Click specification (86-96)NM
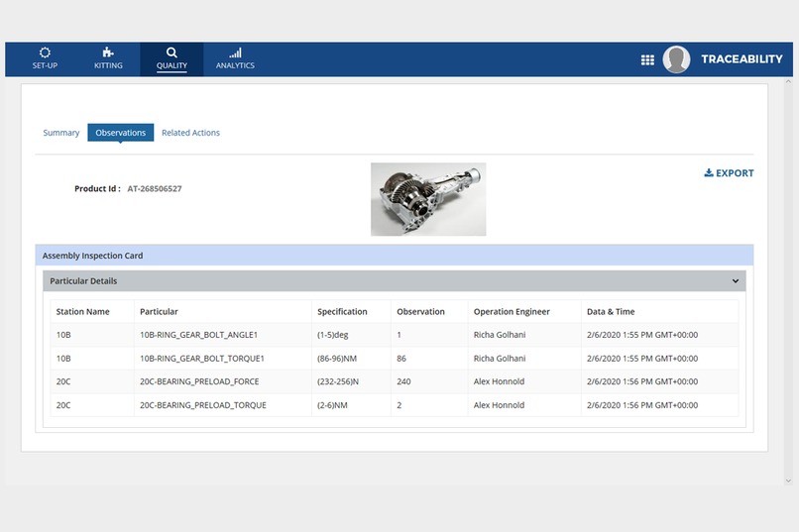 tap(337, 359)
